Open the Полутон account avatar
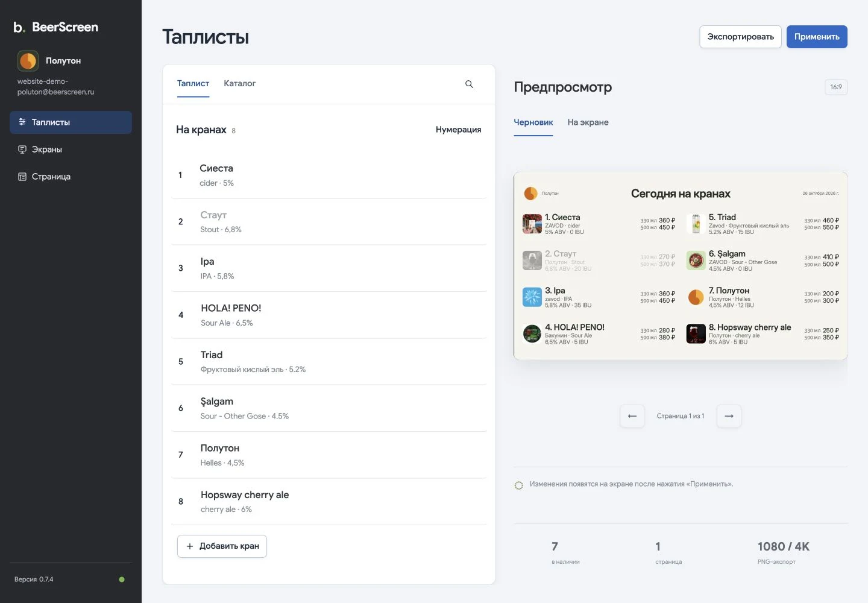The height and width of the screenshot is (603, 868). [28, 61]
